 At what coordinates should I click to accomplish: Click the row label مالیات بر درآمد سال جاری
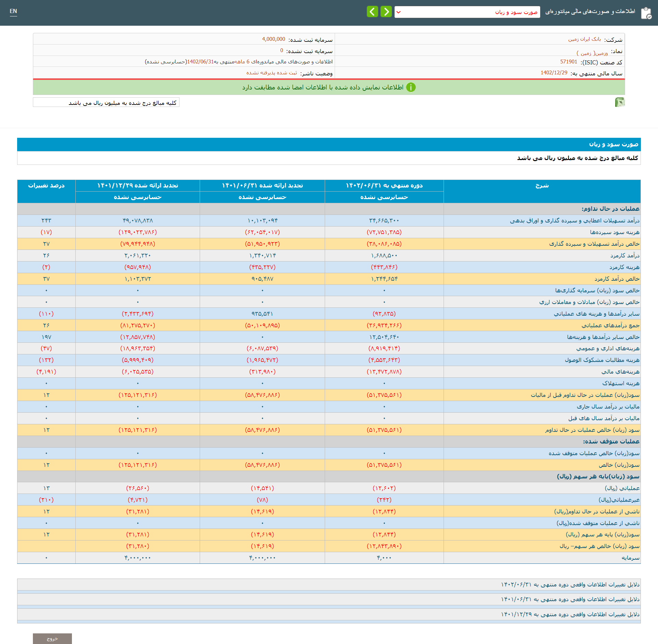coord(608,407)
